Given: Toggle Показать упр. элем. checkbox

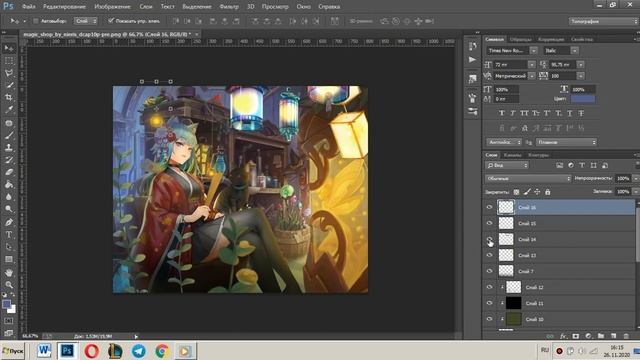Looking at the screenshot, I should coord(111,20).
